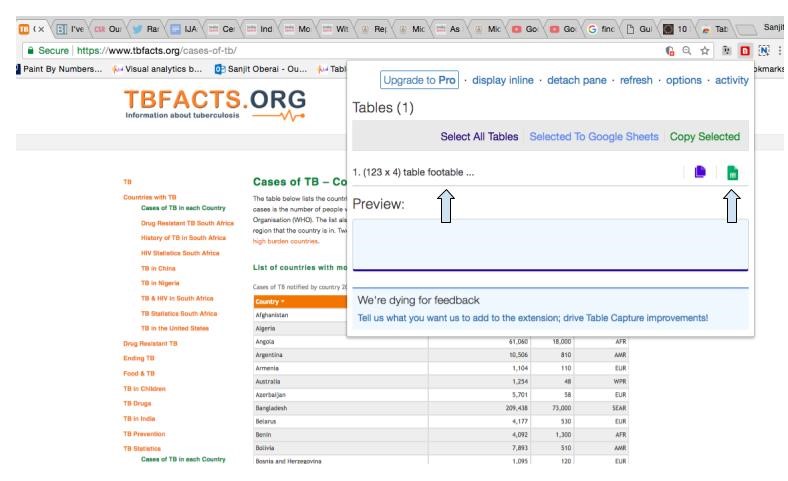Open 'History of TB in South Africa' link

pyautogui.click(x=183, y=238)
